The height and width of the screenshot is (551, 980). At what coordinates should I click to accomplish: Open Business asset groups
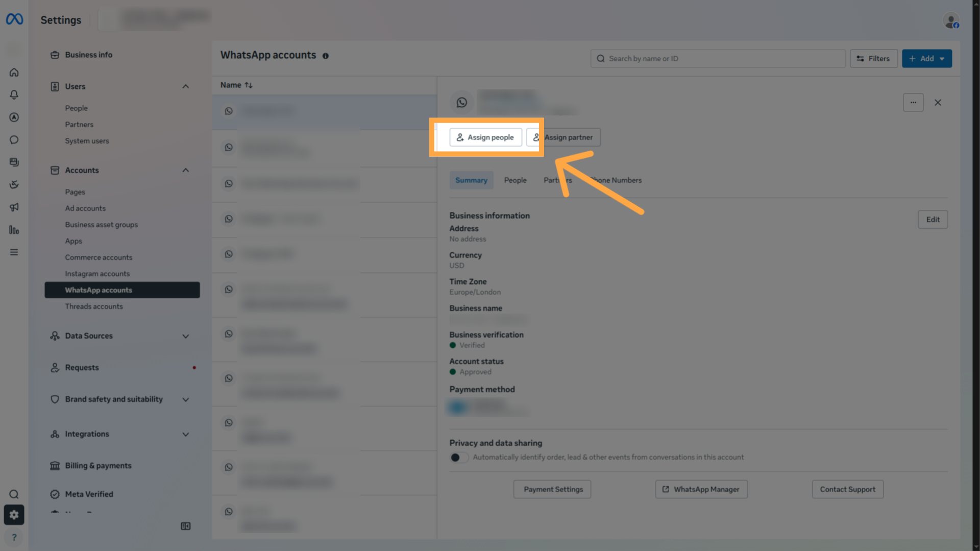pos(102,225)
